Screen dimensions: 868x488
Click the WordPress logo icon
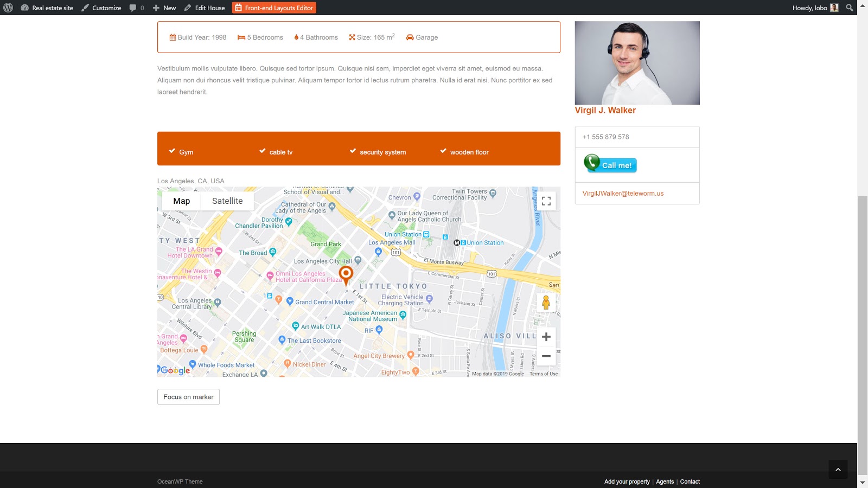tap(8, 8)
